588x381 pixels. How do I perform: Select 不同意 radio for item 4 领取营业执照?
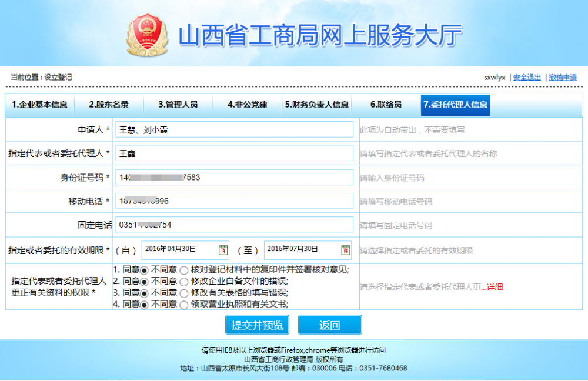click(184, 305)
